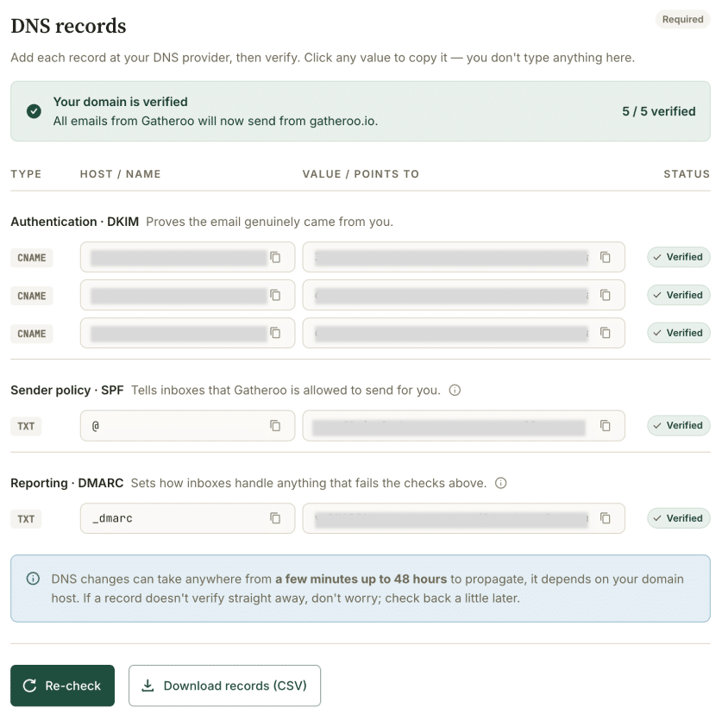Click the third DKIM CNAME value field
This screenshot has width=728, height=720.
464,333
